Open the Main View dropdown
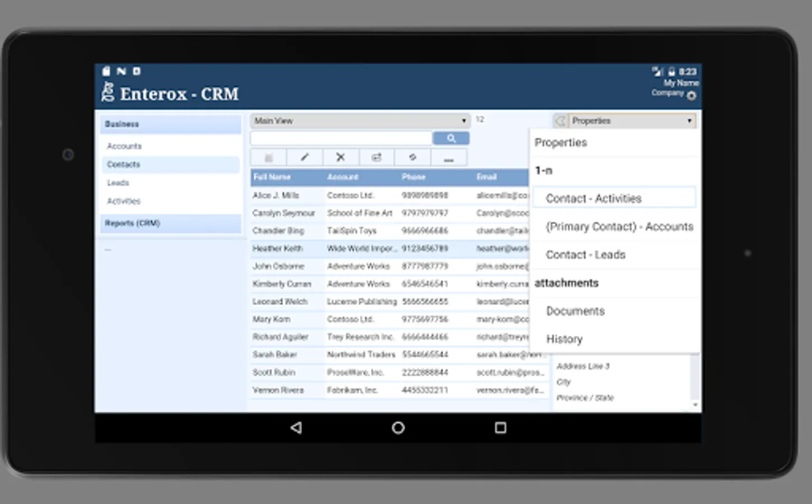The image size is (812, 504). pyautogui.click(x=360, y=121)
